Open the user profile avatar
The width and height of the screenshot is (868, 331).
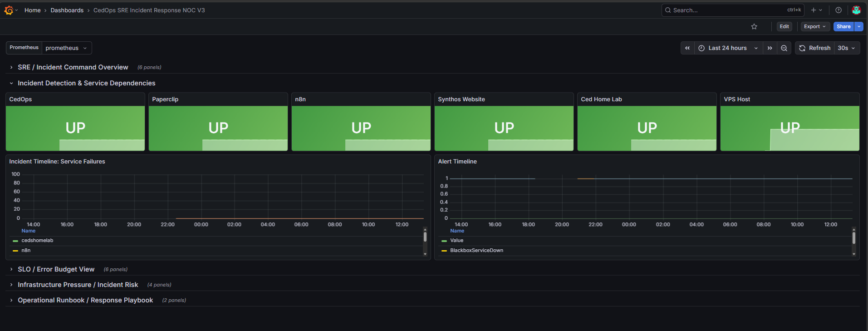tap(856, 10)
